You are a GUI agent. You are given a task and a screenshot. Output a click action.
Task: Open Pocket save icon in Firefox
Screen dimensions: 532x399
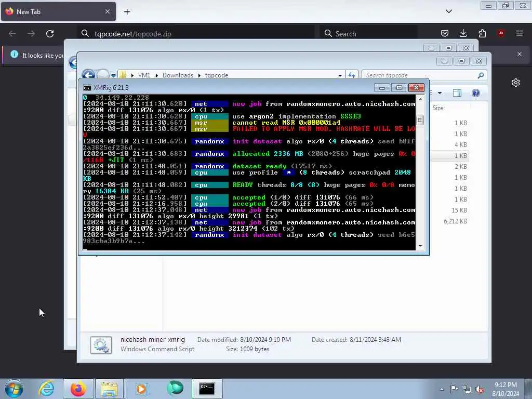click(x=445, y=33)
